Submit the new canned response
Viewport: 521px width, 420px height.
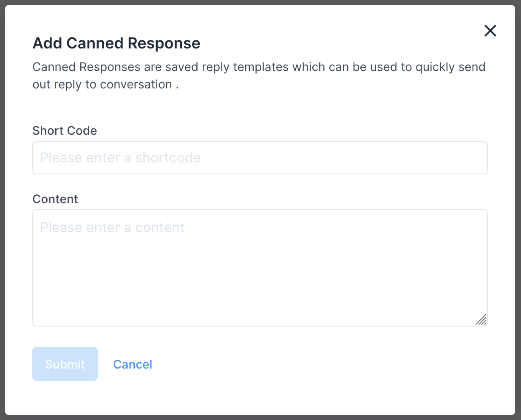pyautogui.click(x=65, y=364)
